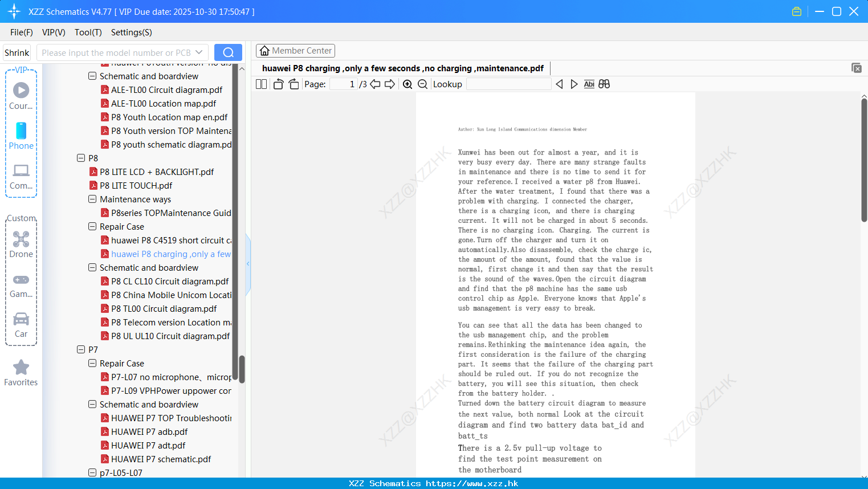Collapse Maintenance ways folder

pos(92,199)
